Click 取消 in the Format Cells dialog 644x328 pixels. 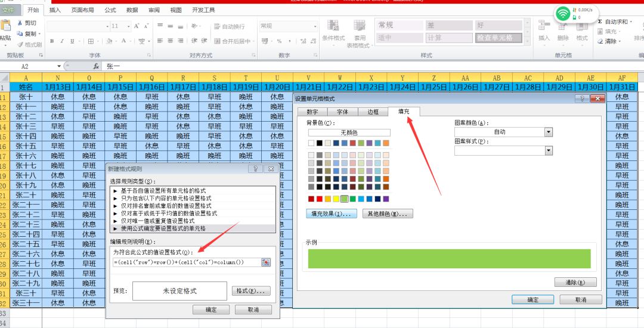pyautogui.click(x=581, y=300)
